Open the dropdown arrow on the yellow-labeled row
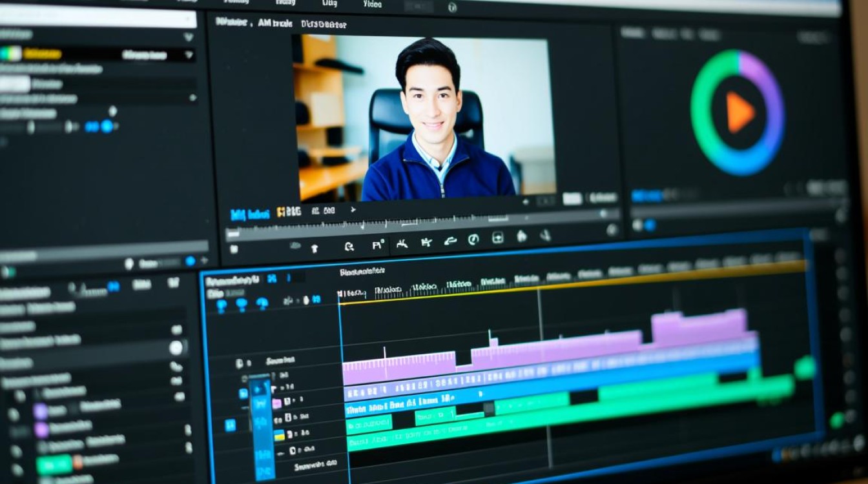The height and width of the screenshot is (484, 868). tap(189, 55)
